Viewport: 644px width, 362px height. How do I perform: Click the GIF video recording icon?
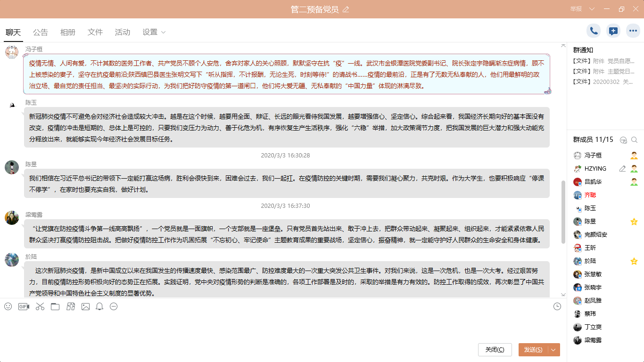coord(24,306)
